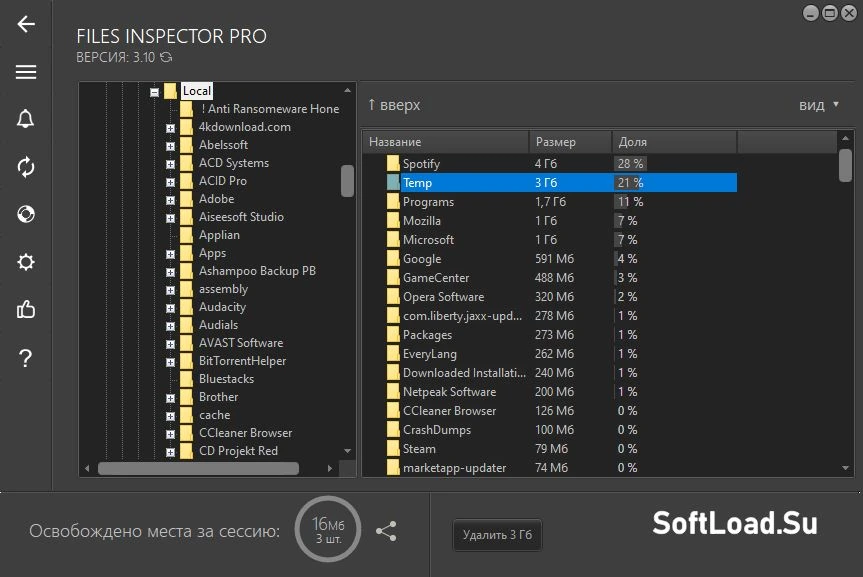Select the cache tree item

[214, 415]
